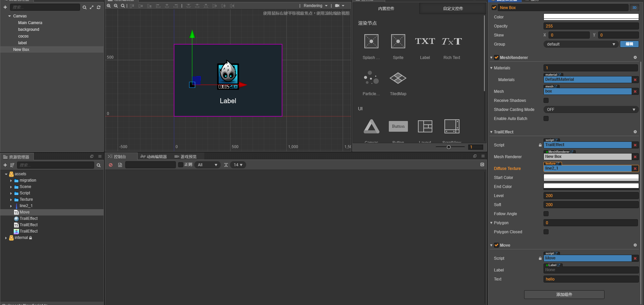644x305 pixels.
Task: Select the Canvas triangle UI icon
Action: (371, 126)
